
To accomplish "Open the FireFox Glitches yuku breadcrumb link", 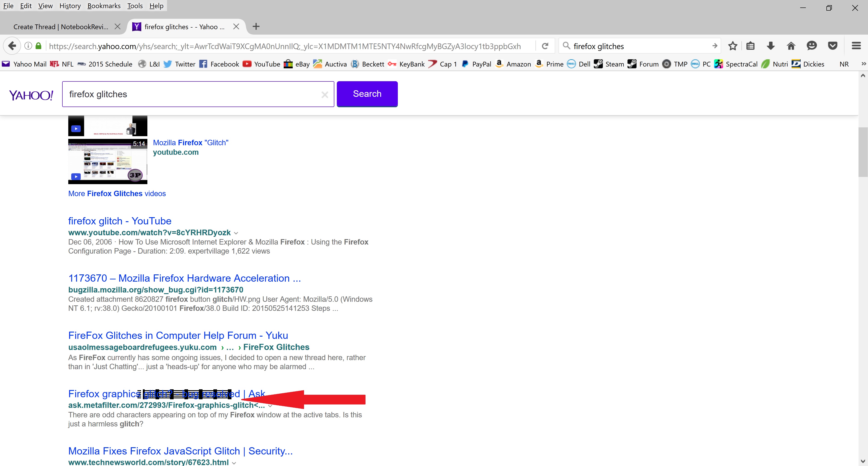I will click(x=276, y=347).
